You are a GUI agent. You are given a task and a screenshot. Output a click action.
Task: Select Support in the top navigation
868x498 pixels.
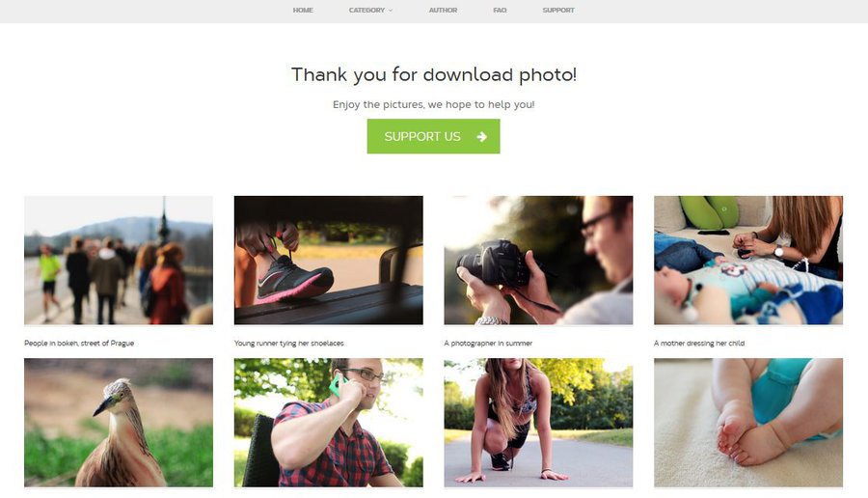point(558,10)
